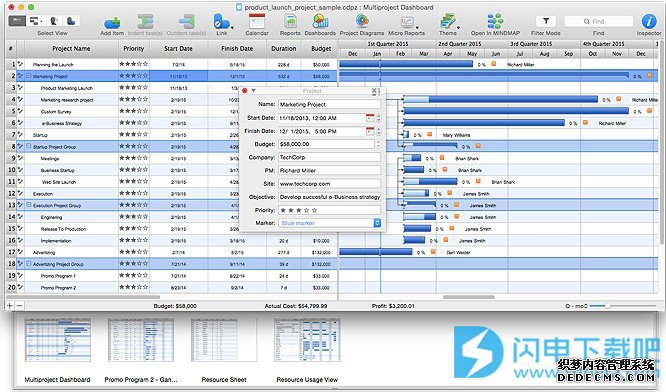Viewport: 666px width, 392px height.
Task: Click the Theme toolbar icon
Action: click(x=447, y=21)
